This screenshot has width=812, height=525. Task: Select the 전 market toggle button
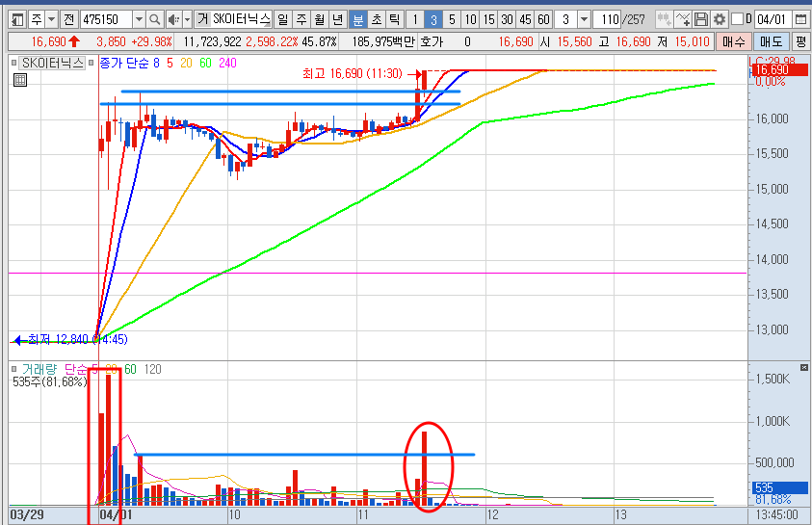pos(69,20)
